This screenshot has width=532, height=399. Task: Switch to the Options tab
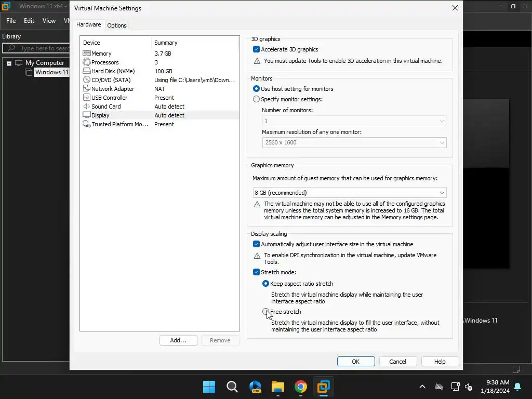[117, 25]
